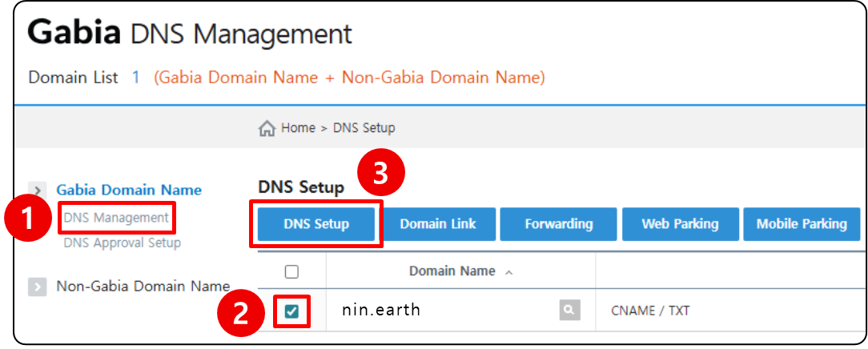Click the nin.earth domain name
868x349 pixels.
[x=381, y=310]
